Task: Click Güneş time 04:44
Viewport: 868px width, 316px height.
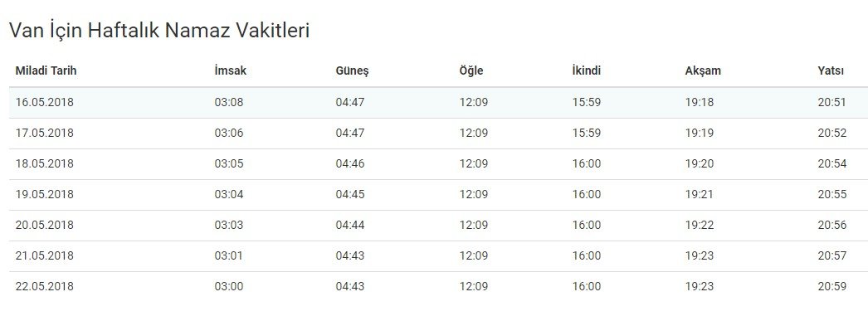Action: tap(350, 226)
